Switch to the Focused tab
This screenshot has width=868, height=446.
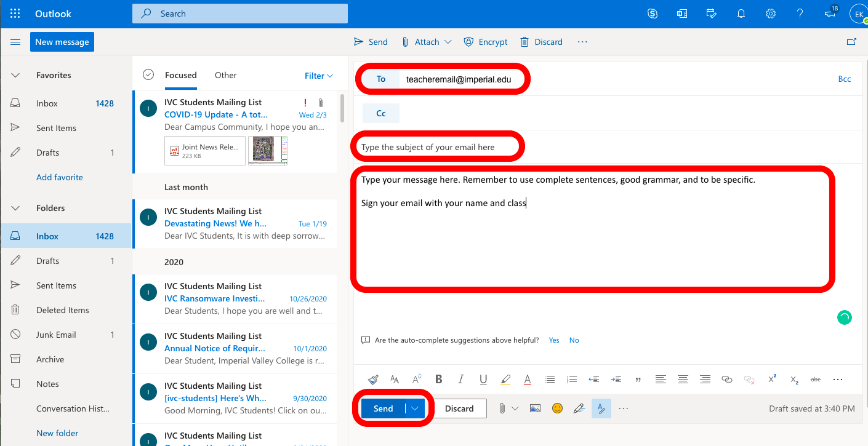pos(181,76)
